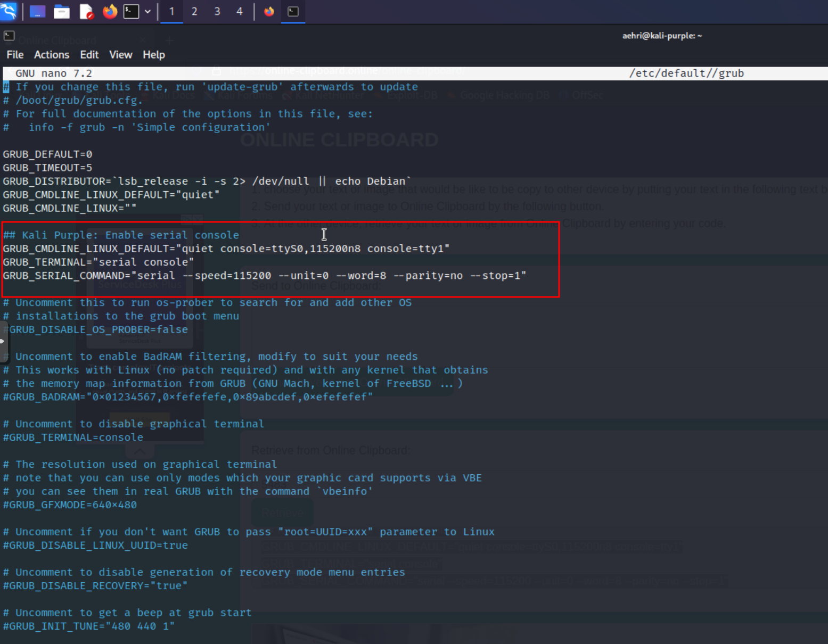Open the text editor launcher in panel
The image size is (828, 644).
tap(86, 11)
